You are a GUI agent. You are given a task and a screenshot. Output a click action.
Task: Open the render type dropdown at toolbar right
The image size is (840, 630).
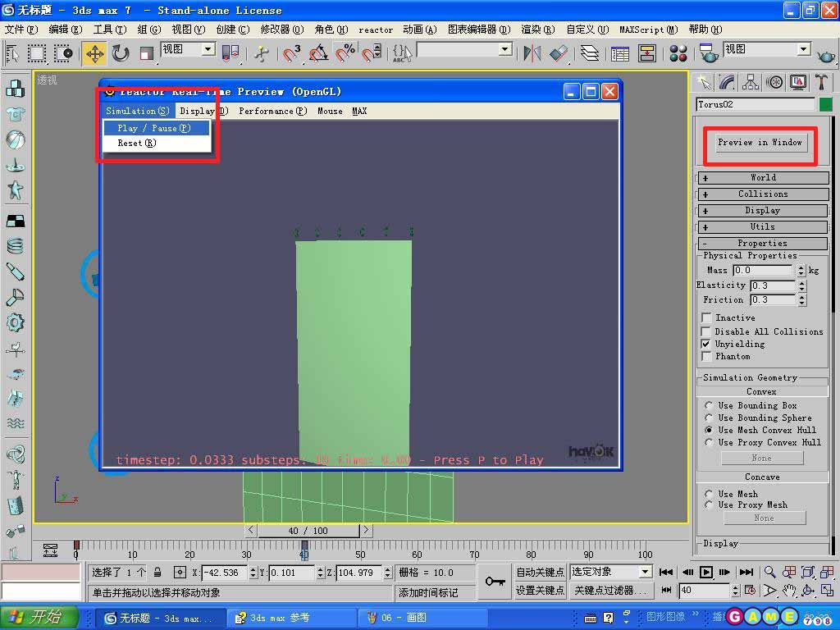coord(803,49)
